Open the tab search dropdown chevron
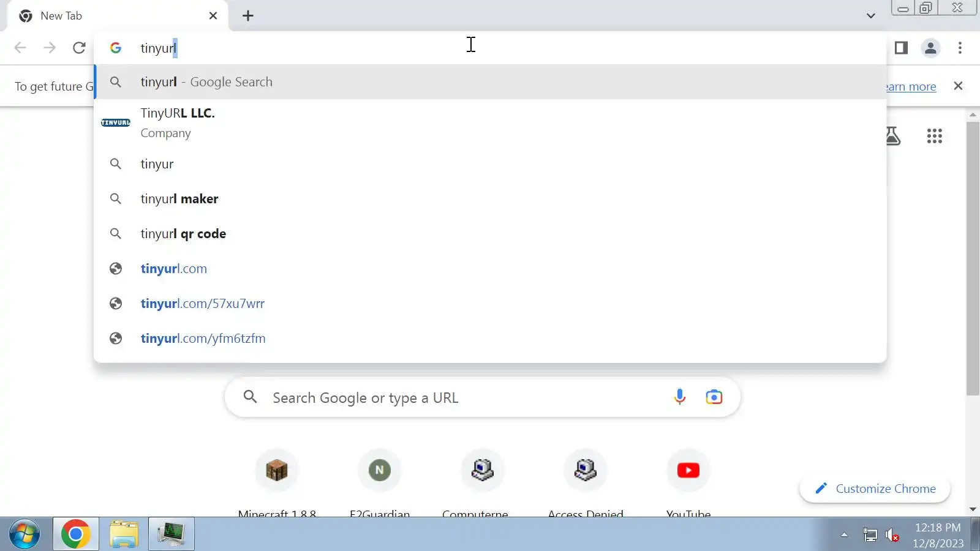The image size is (980, 551). [x=871, y=16]
